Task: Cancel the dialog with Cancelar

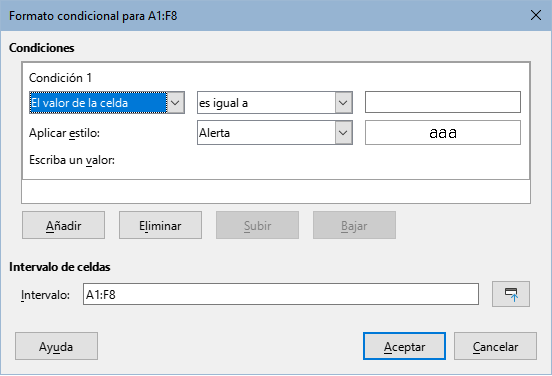Action: [495, 346]
